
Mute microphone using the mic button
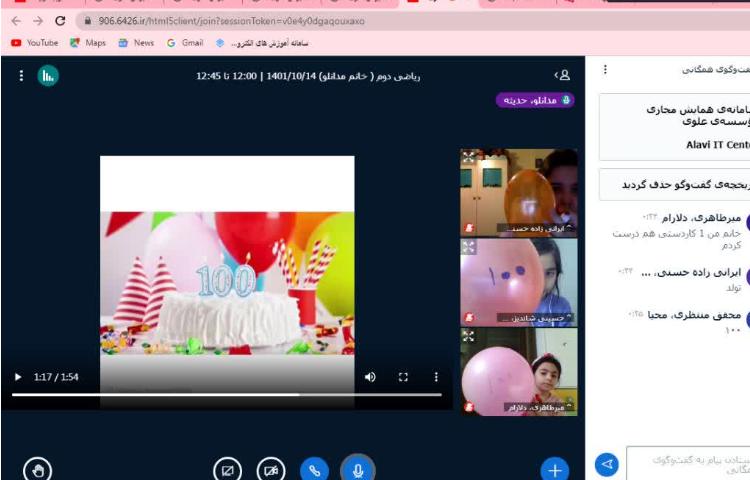point(357,468)
